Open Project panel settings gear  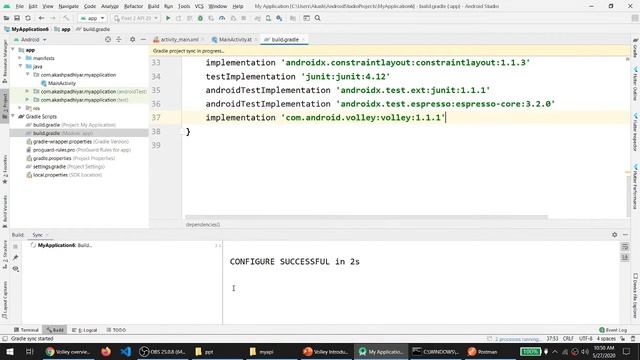click(132, 40)
